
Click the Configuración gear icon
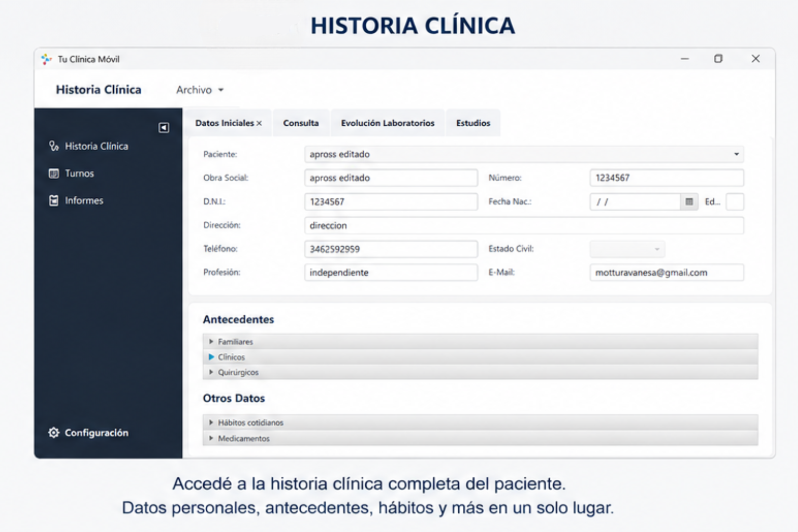(54, 433)
